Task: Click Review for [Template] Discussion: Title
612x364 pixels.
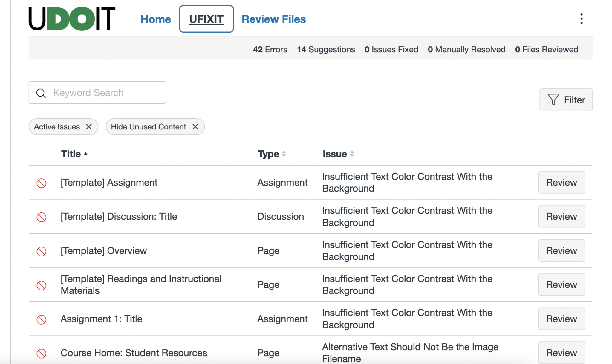Action: 561,216
